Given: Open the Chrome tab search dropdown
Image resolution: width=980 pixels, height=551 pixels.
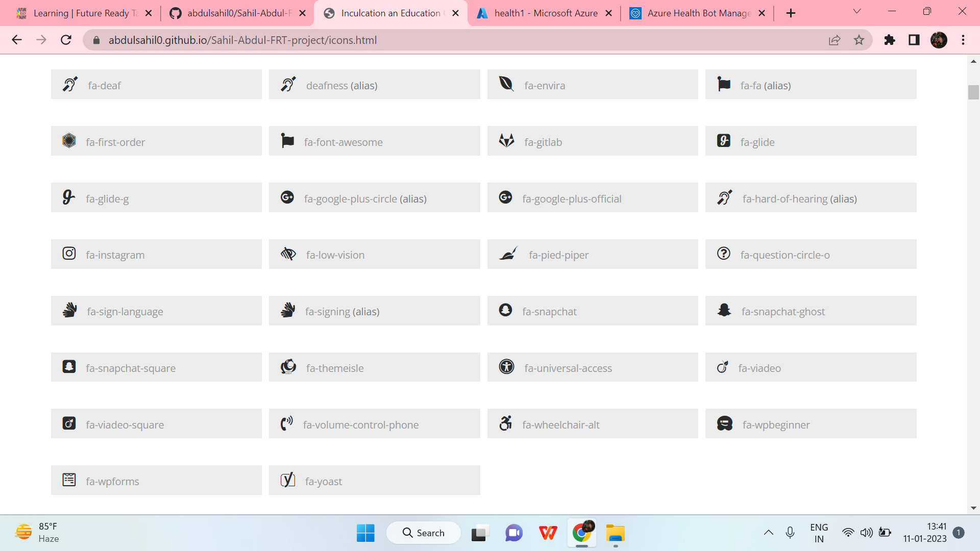Looking at the screenshot, I should click(x=856, y=11).
